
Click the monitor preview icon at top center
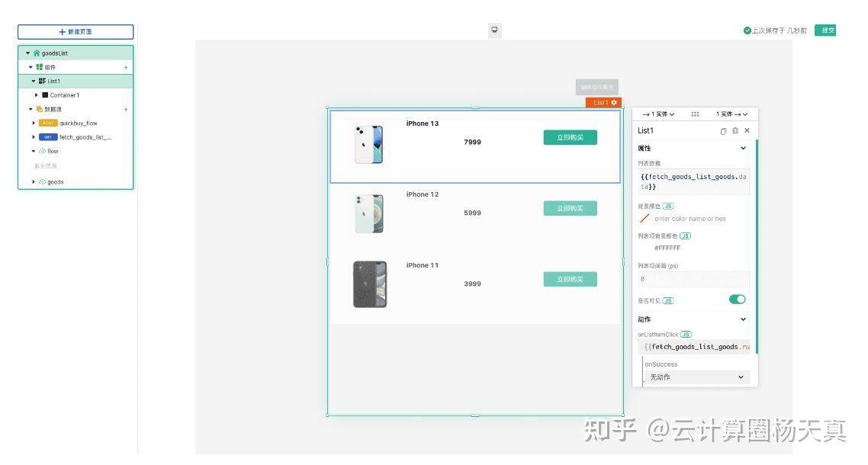[x=494, y=30]
